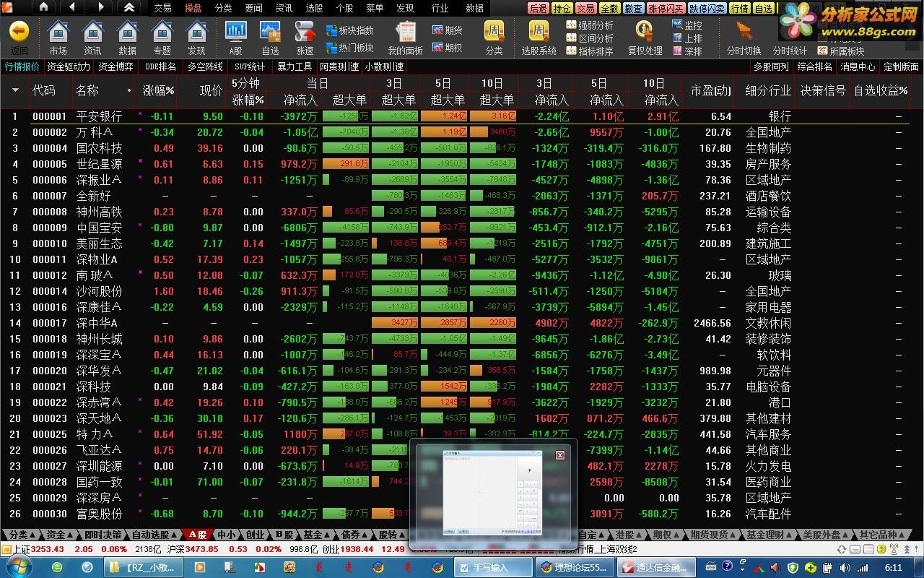Image resolution: width=924 pixels, height=578 pixels.
Task: Click the 涨停闪买 button
Action: click(666, 9)
